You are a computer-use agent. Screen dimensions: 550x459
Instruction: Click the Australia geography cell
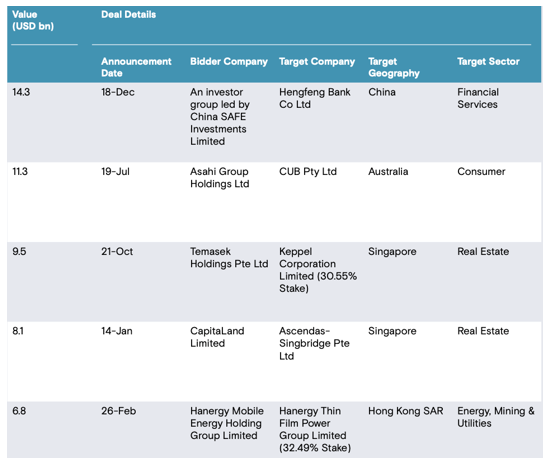pyautogui.click(x=388, y=172)
